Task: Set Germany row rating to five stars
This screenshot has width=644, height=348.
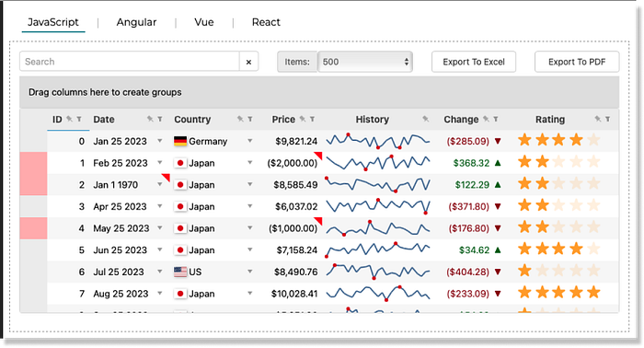Action: (x=593, y=141)
